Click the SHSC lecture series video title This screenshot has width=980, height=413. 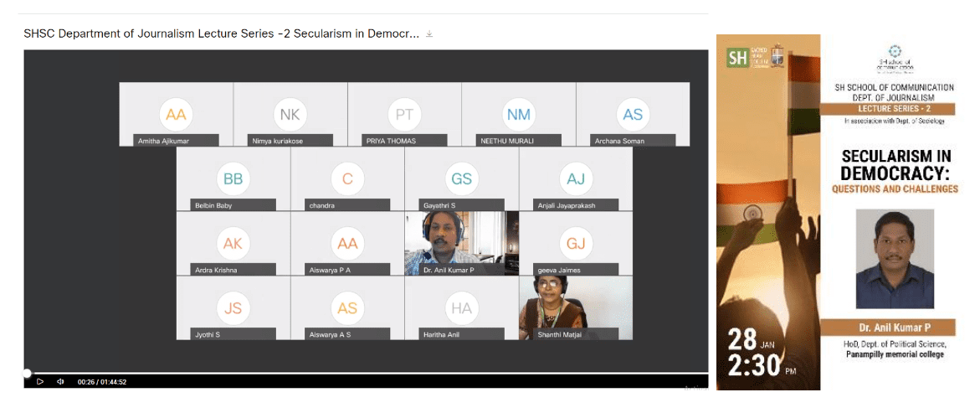click(221, 34)
